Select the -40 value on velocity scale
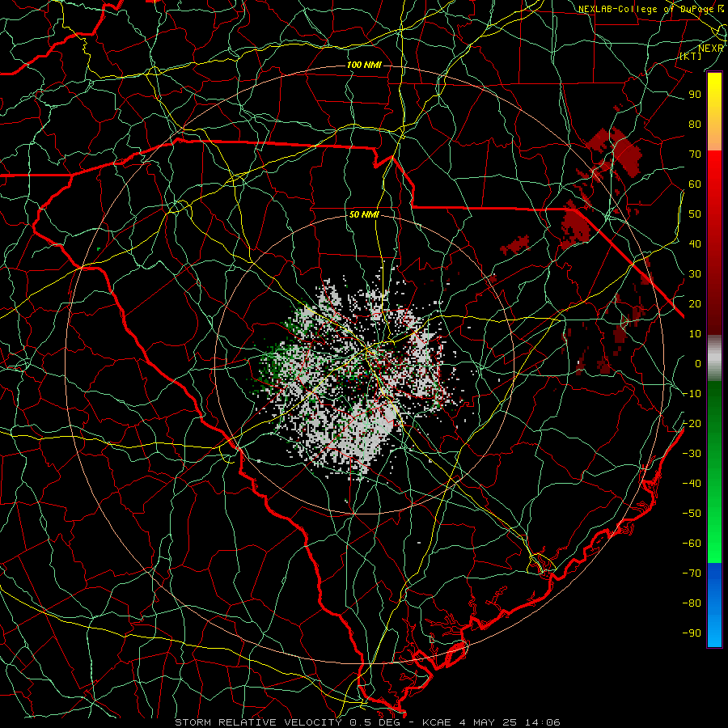728x728 pixels. 692,484
